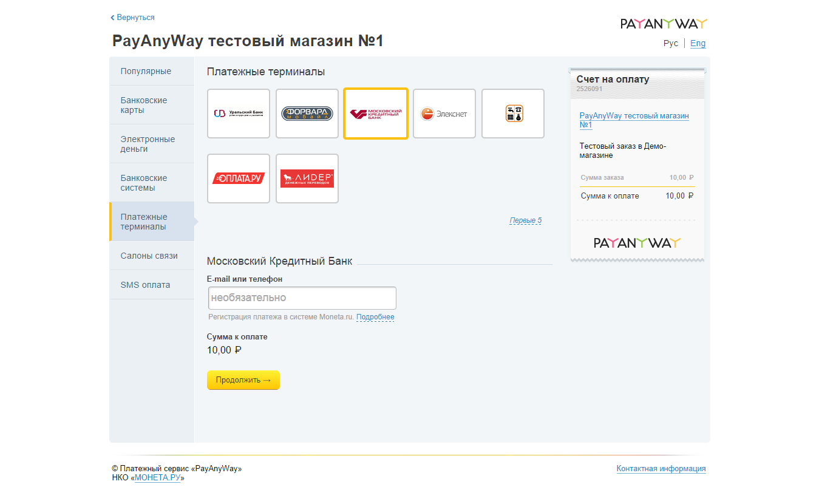Image resolution: width=819 pixels, height=504 pixels.
Task: Switch language to Eng
Action: [698, 43]
